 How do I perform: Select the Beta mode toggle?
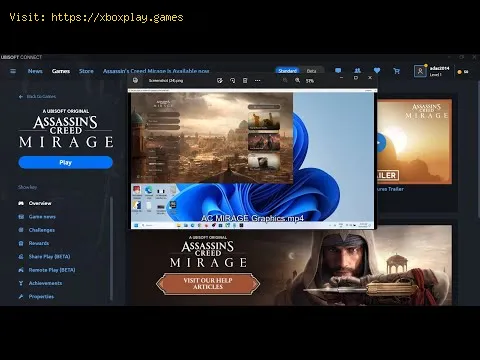(x=311, y=71)
